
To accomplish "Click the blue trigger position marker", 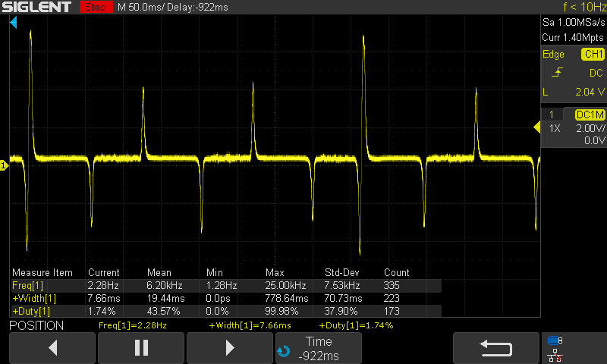I will point(14,23).
